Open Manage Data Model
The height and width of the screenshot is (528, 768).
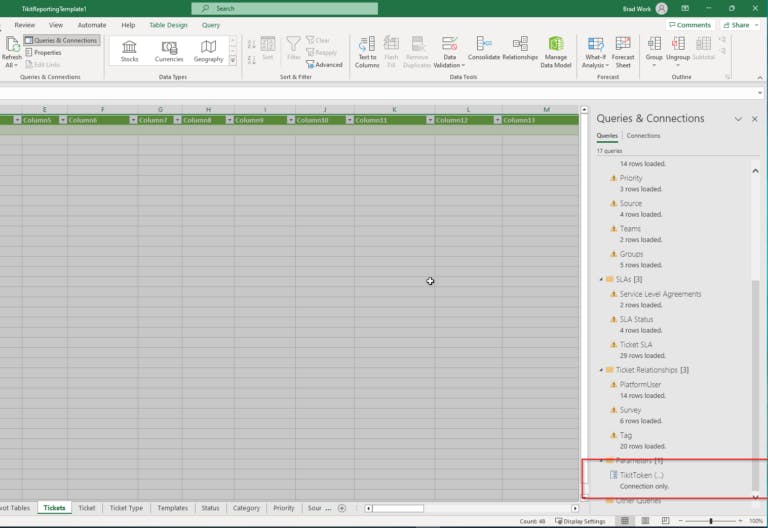click(555, 52)
